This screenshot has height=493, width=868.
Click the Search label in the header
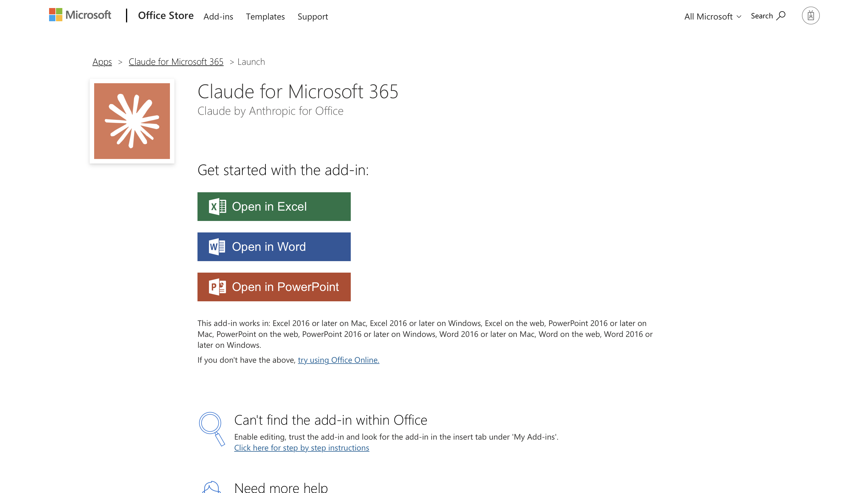click(x=762, y=16)
